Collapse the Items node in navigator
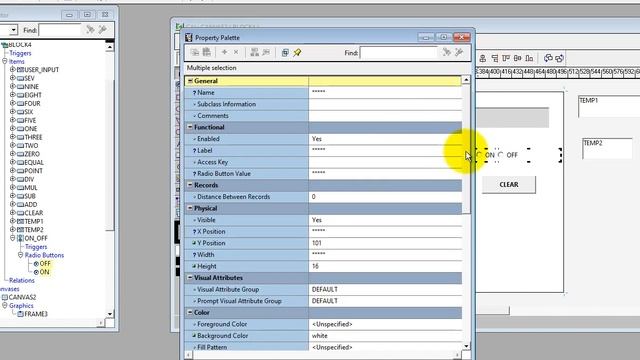The height and width of the screenshot is (360, 640). [5, 61]
